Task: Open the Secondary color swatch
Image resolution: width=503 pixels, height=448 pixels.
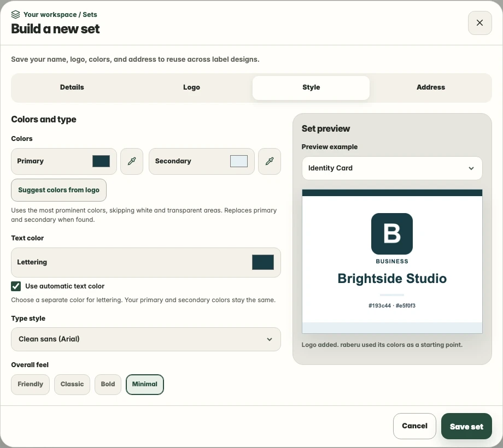Action: [x=239, y=161]
